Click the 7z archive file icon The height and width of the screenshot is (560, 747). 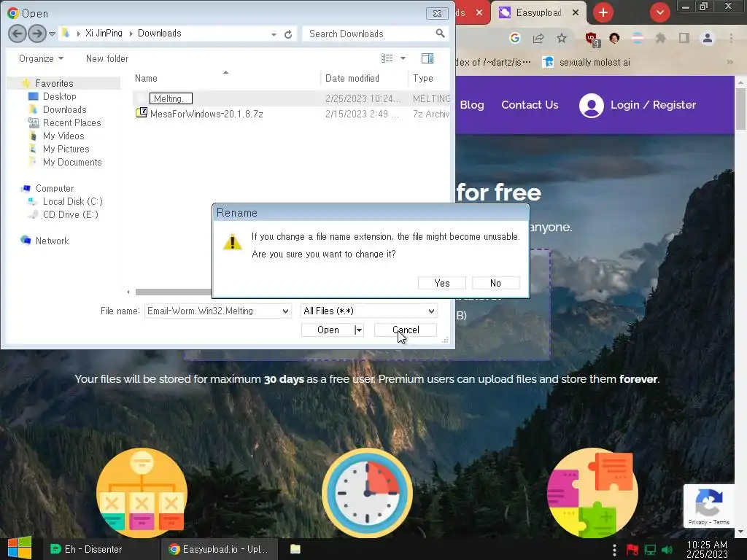tap(141, 113)
